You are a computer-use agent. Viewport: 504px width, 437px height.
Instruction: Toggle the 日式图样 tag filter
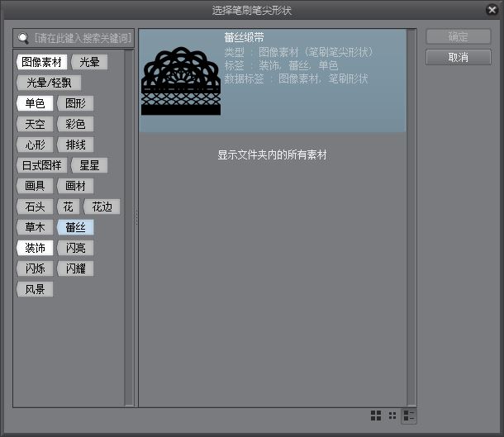click(x=41, y=165)
